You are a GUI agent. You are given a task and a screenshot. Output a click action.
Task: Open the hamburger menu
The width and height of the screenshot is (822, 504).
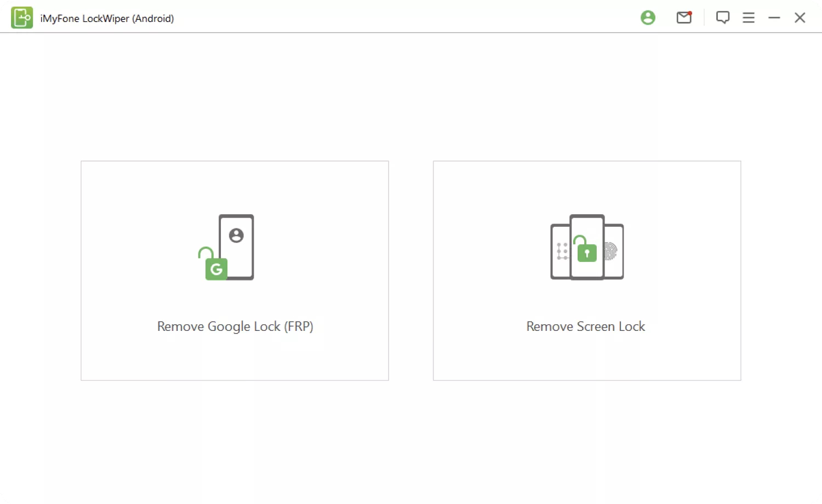[x=749, y=18]
